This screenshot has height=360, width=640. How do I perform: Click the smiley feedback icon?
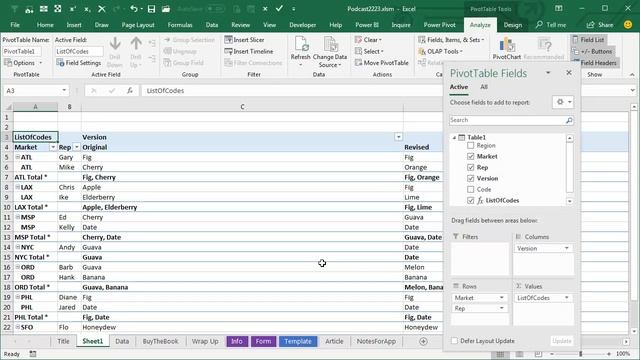click(x=628, y=25)
